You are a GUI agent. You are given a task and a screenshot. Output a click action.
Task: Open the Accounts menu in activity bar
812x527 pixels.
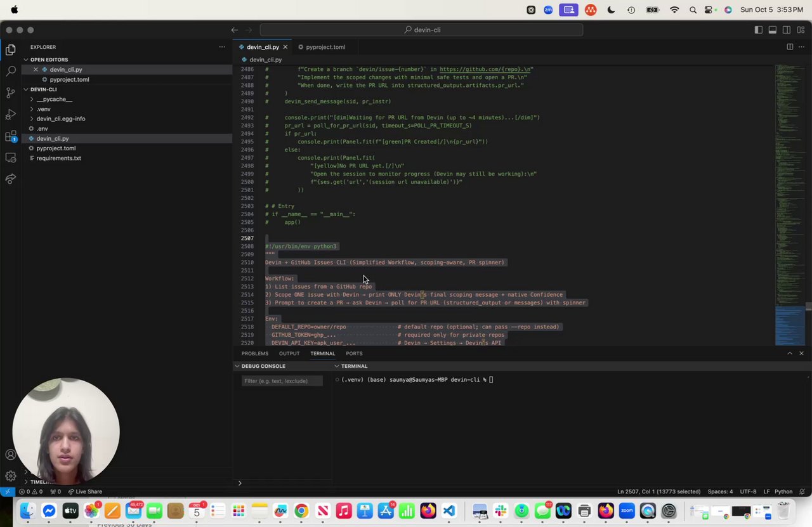coord(11,455)
